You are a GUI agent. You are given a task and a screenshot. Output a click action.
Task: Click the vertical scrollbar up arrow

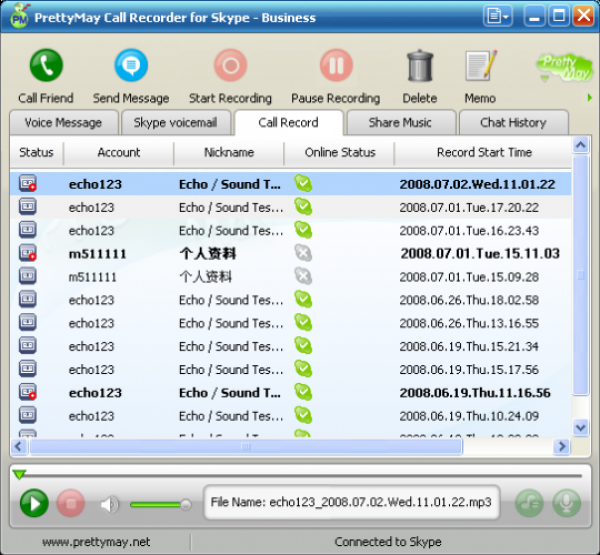581,145
